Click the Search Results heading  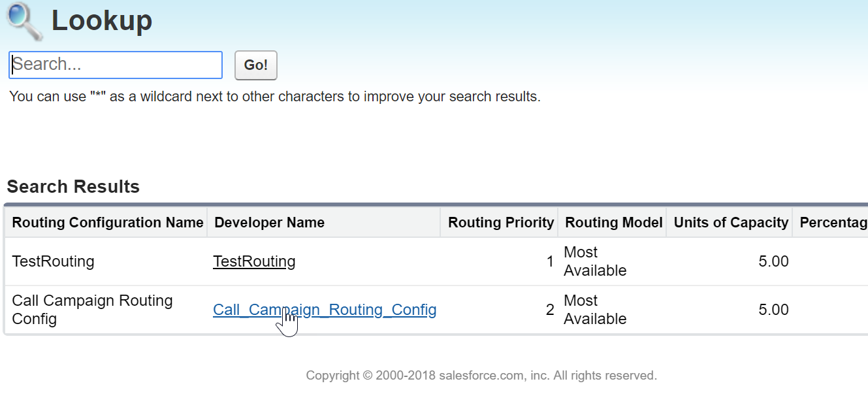pos(73,187)
